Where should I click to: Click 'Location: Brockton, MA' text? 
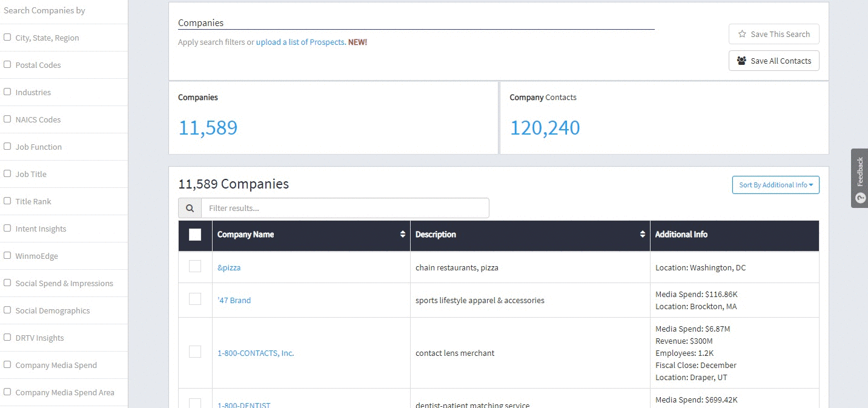696,306
